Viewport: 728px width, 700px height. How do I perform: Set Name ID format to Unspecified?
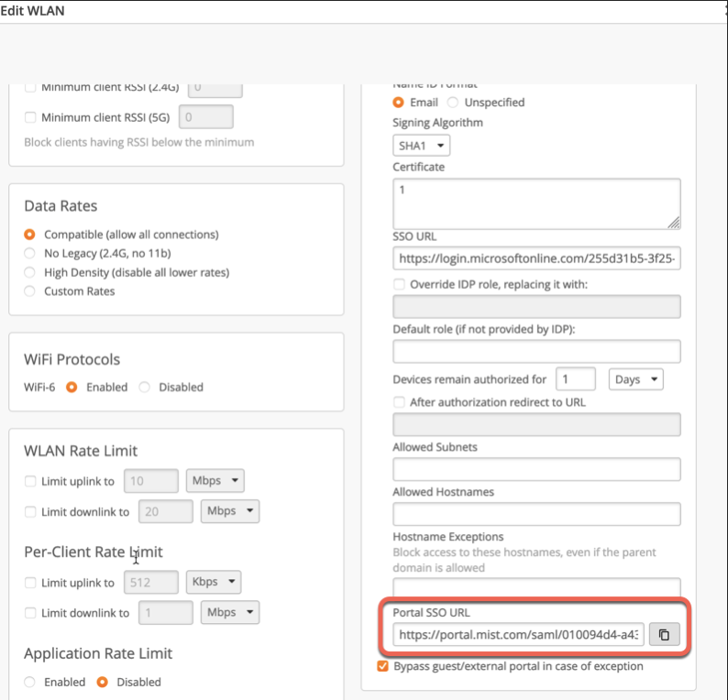(453, 102)
